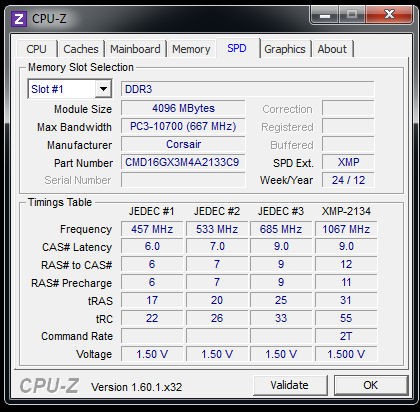Click the empty Serial Number field

(183, 180)
